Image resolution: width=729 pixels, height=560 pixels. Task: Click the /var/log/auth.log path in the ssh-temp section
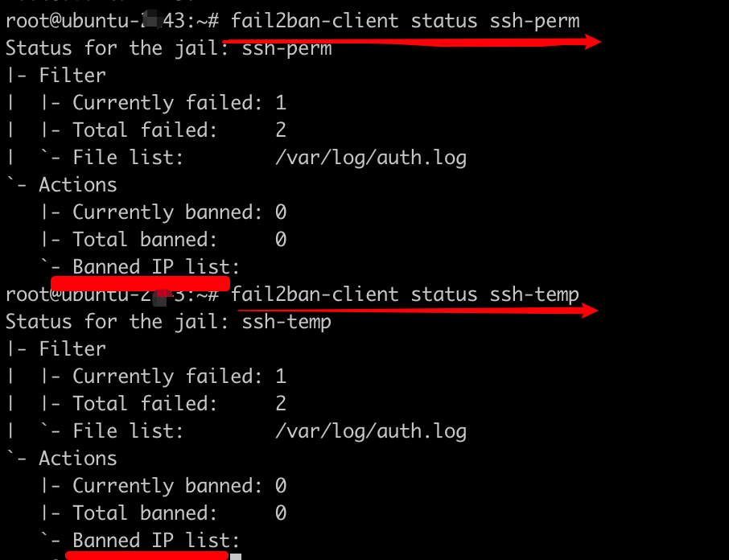click(x=370, y=431)
